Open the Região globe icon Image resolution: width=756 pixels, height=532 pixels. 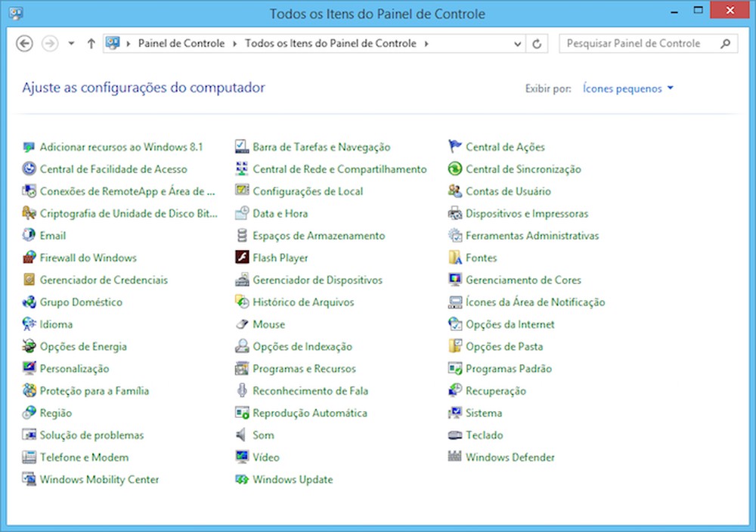coord(29,413)
